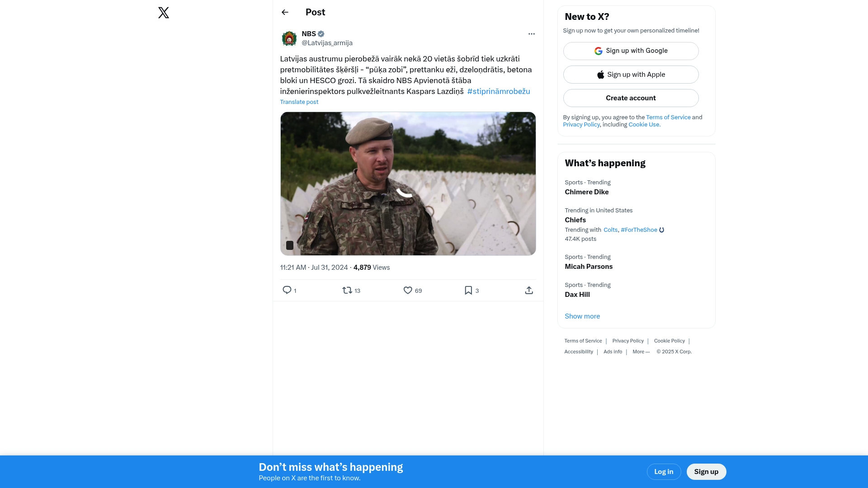The image size is (868, 488).
Task: Like the post with the heart icon
Action: pyautogui.click(x=408, y=290)
